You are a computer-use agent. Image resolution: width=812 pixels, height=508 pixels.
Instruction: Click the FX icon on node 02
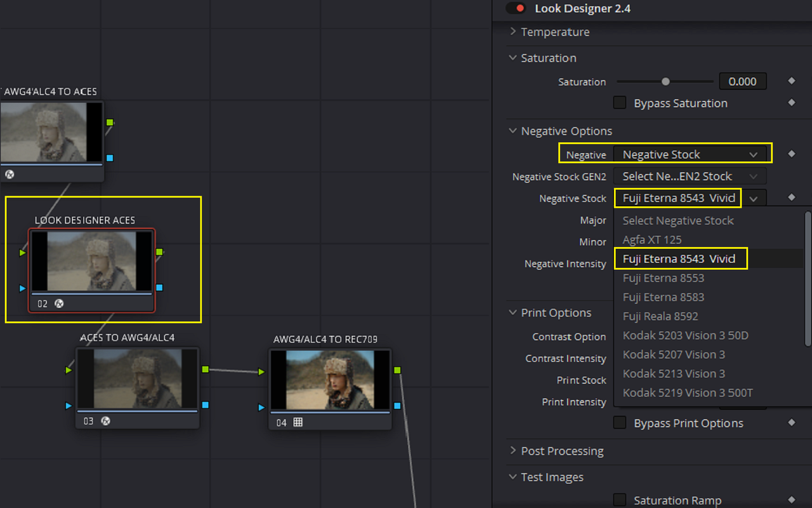coord(59,304)
